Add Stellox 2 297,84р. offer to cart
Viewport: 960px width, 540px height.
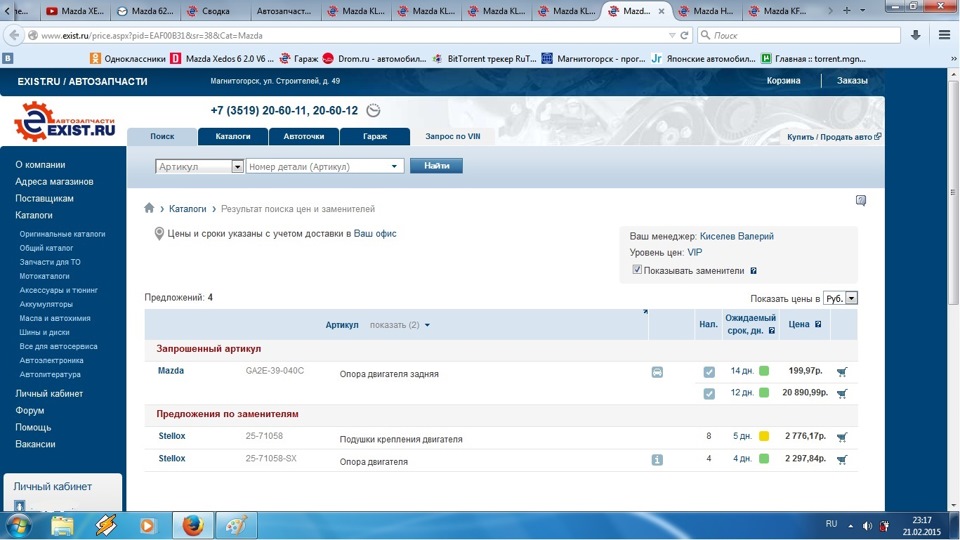point(842,459)
